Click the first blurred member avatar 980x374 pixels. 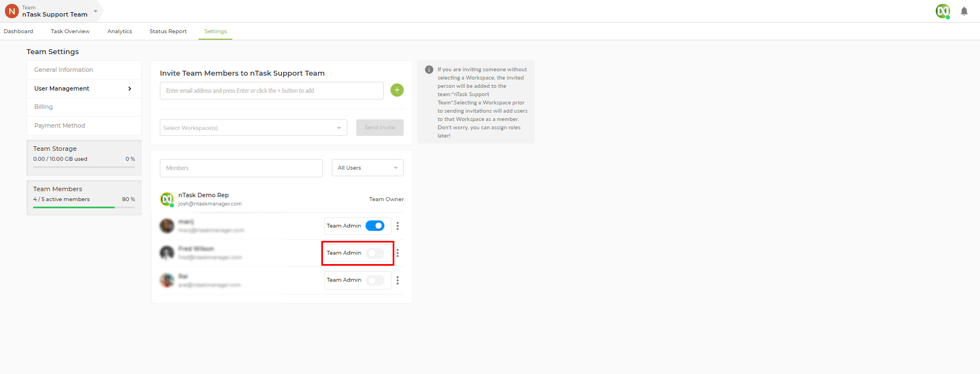click(x=167, y=225)
